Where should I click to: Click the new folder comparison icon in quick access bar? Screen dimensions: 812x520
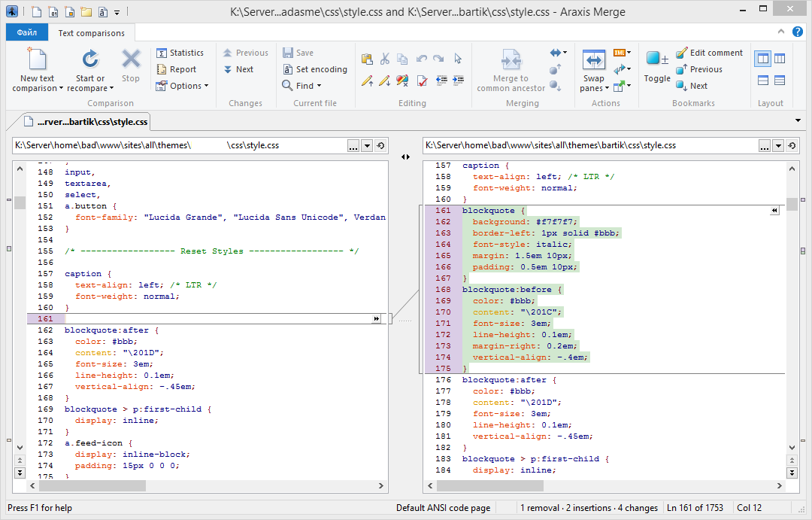tap(86, 12)
